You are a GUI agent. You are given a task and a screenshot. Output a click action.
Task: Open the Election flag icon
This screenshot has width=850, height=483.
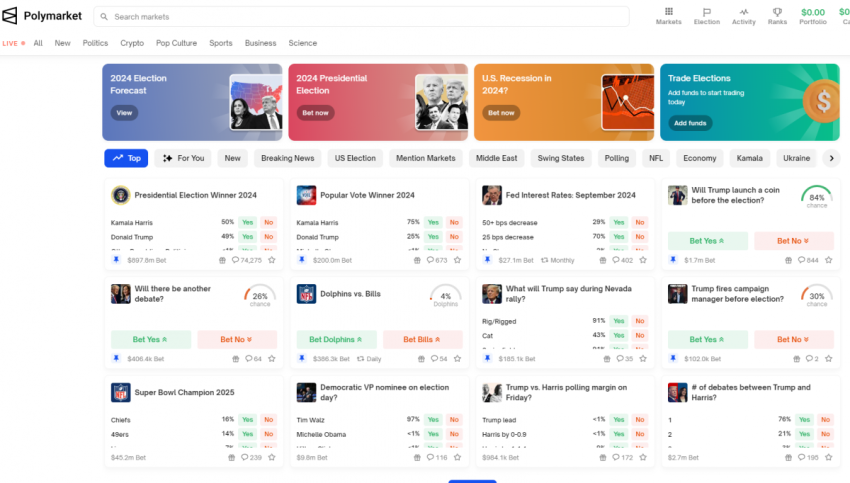click(706, 16)
